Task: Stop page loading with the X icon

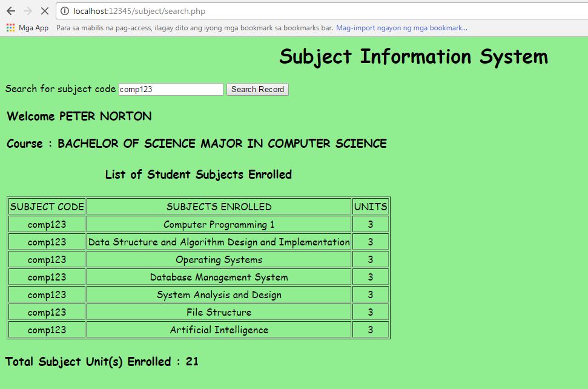Action: [x=46, y=11]
